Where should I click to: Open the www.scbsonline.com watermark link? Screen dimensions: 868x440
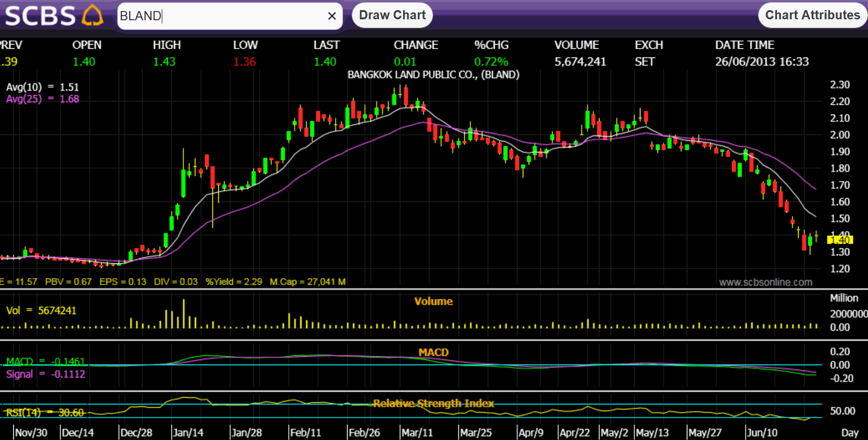tap(765, 282)
